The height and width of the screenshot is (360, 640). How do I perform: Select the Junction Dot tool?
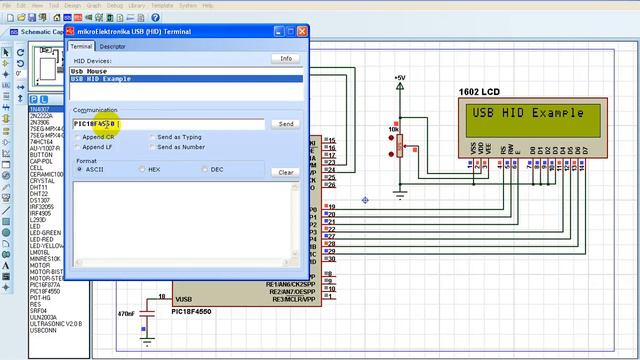click(6, 74)
